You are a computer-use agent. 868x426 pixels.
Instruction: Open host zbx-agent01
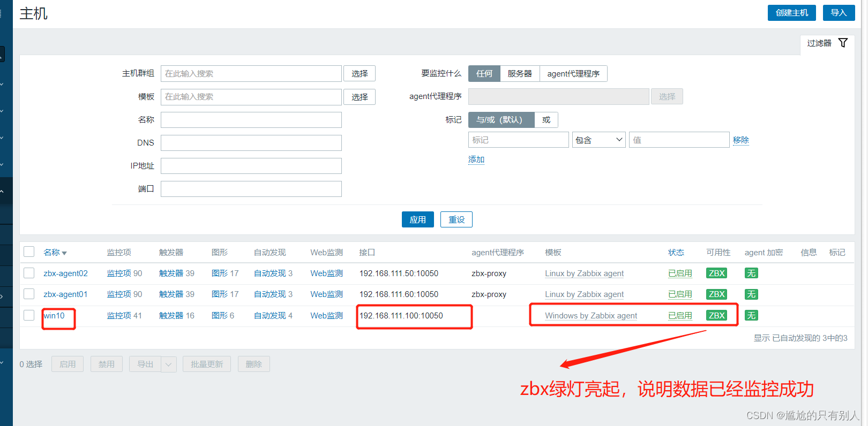[65, 294]
